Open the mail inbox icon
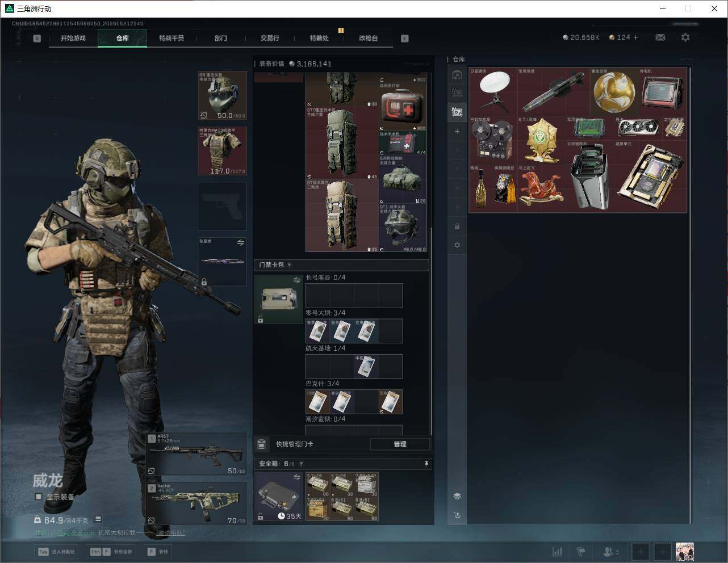The image size is (728, 563). (x=660, y=37)
